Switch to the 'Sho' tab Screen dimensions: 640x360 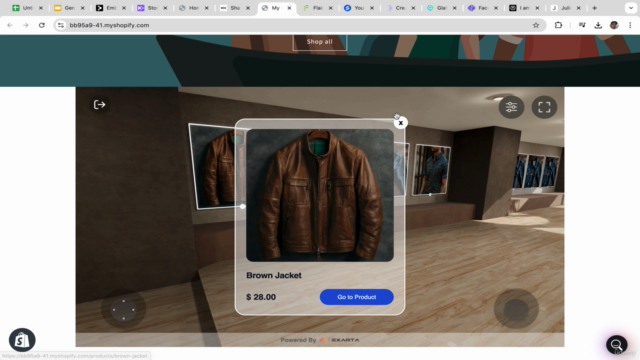coord(234,8)
